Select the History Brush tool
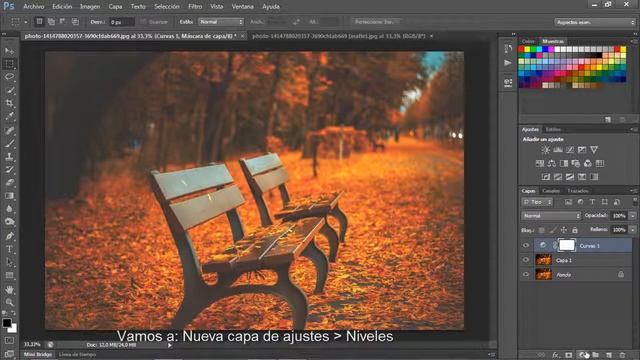The width and height of the screenshot is (640, 360). [x=9, y=170]
